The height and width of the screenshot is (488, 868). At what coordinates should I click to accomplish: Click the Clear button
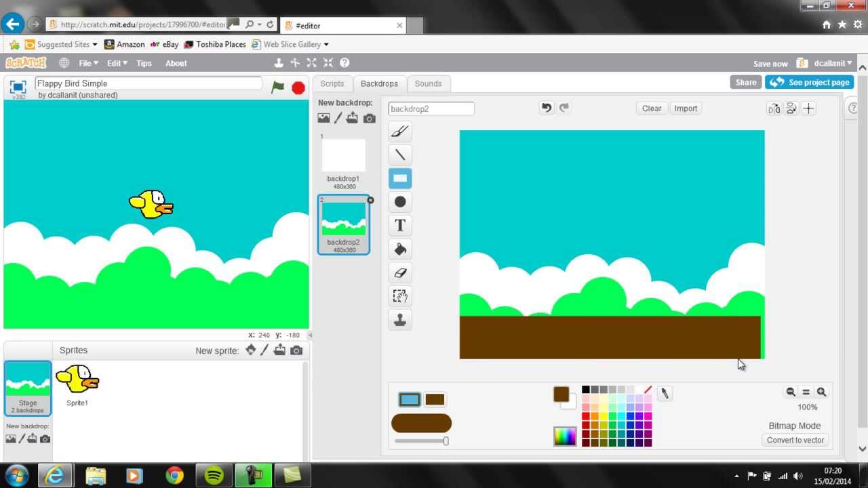pos(652,108)
